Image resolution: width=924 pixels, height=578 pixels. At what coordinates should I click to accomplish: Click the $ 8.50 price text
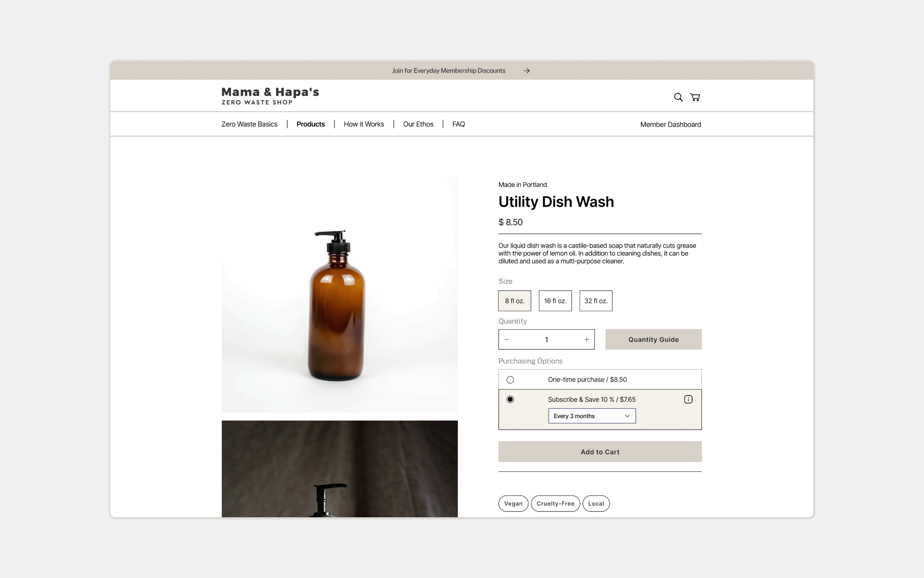pos(510,222)
